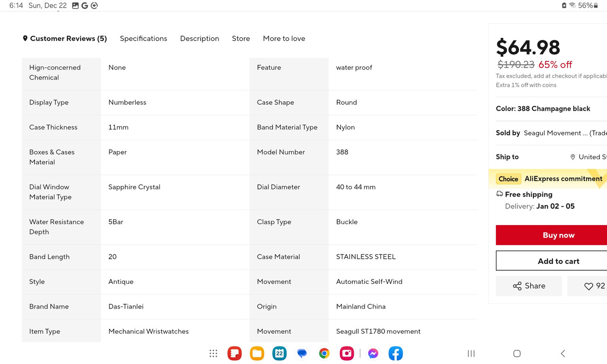The image size is (607, 364).
Task: Open the Calendar app showing 22
Action: tap(279, 354)
